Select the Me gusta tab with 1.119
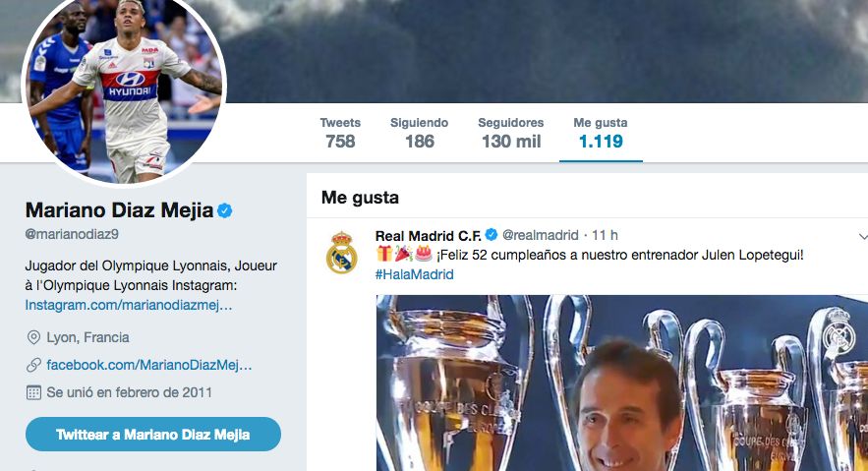 click(601, 133)
